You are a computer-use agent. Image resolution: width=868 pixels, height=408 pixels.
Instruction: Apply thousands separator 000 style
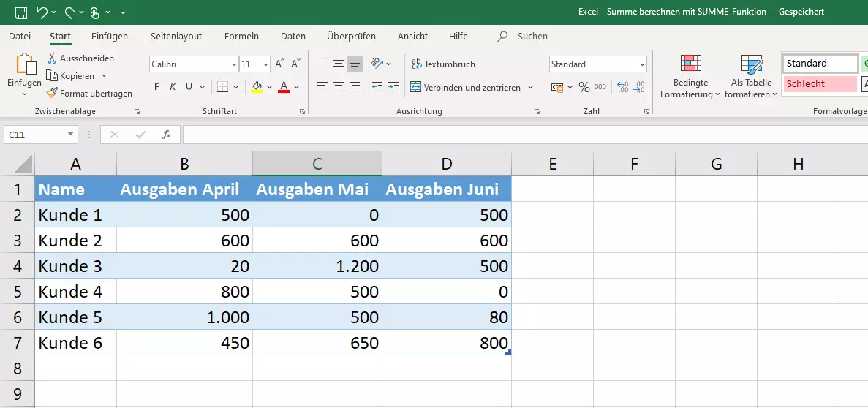click(600, 87)
